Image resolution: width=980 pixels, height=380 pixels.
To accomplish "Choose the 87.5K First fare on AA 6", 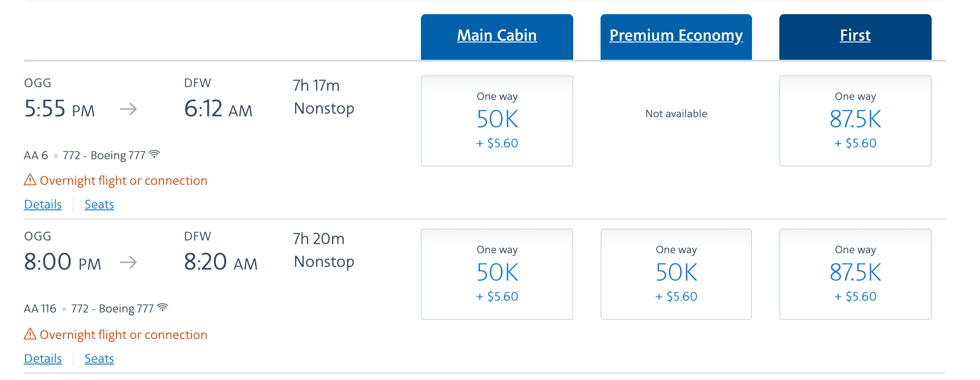I will [855, 121].
